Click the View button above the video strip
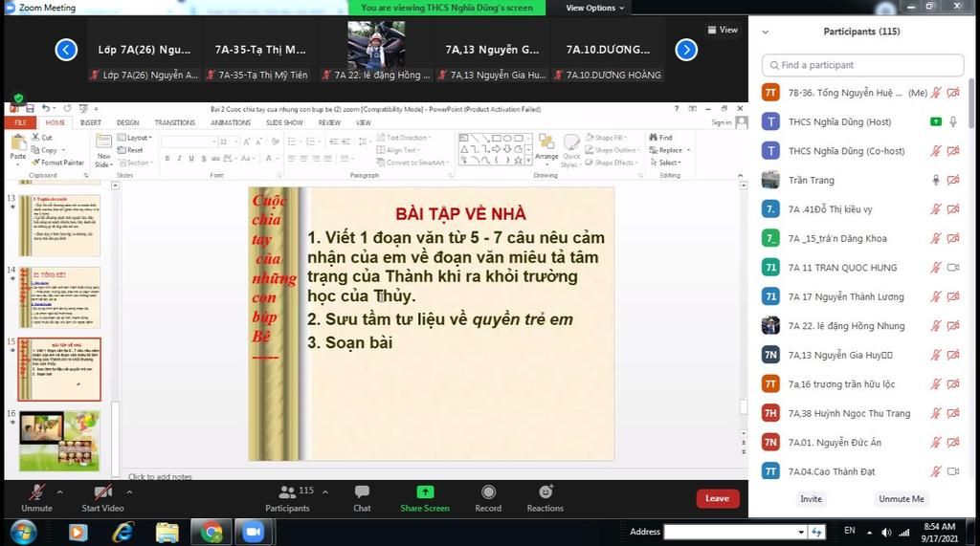 click(x=724, y=30)
